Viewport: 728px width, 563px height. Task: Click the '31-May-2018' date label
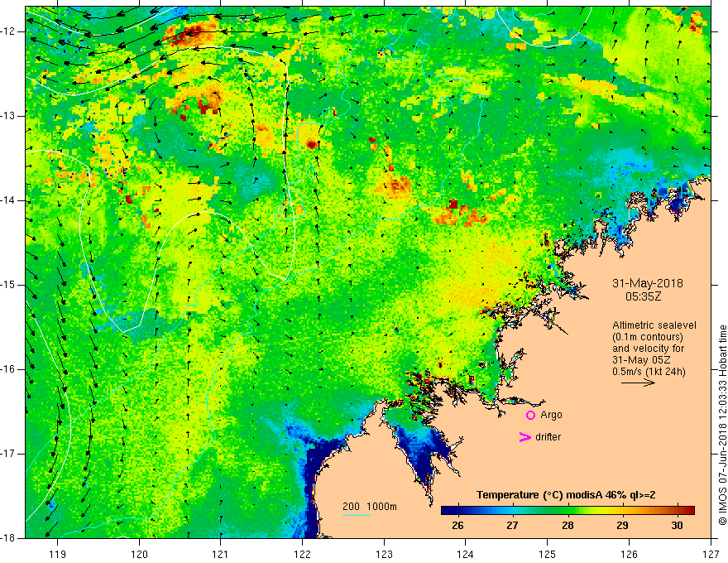(648, 283)
